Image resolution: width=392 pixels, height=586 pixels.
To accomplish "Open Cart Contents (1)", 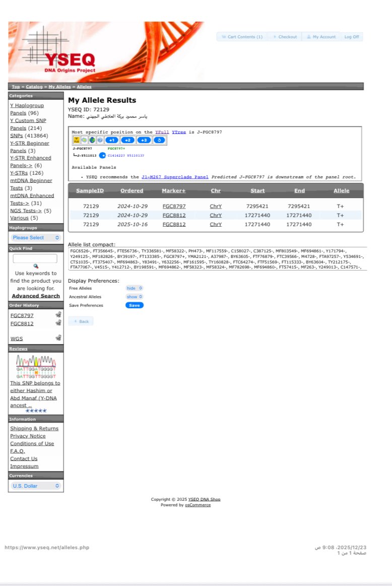I will (242, 37).
